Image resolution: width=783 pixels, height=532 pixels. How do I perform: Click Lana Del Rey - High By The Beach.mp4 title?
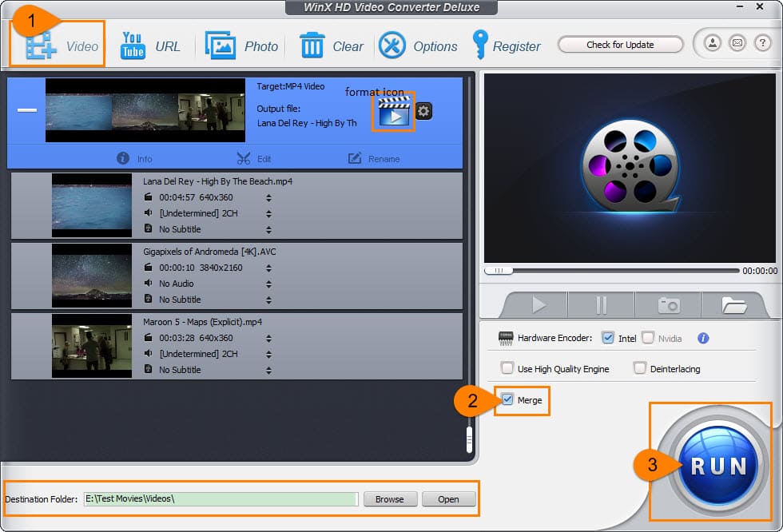point(217,181)
